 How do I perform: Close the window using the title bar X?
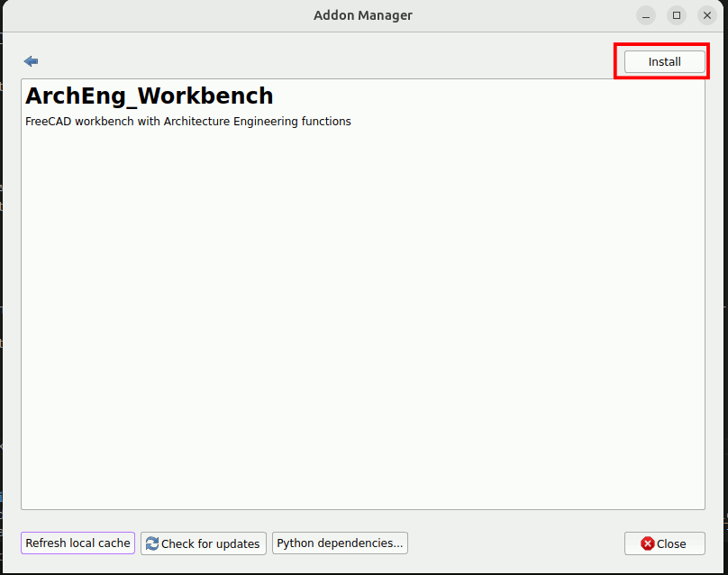point(705,15)
